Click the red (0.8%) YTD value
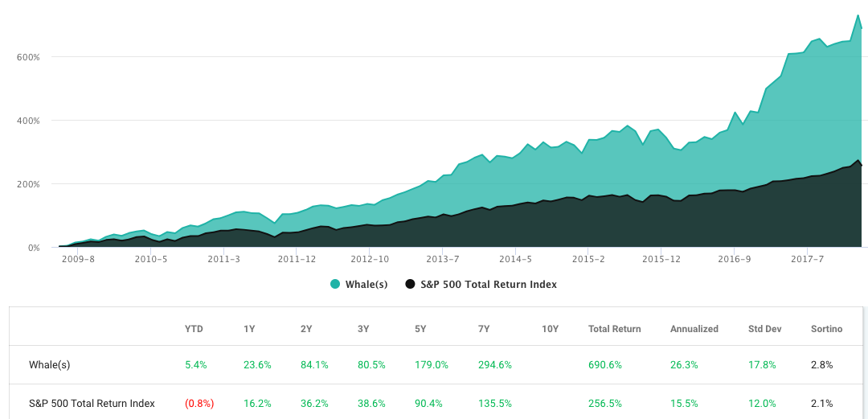Viewport: 868px width, 419px height. pyautogui.click(x=199, y=403)
